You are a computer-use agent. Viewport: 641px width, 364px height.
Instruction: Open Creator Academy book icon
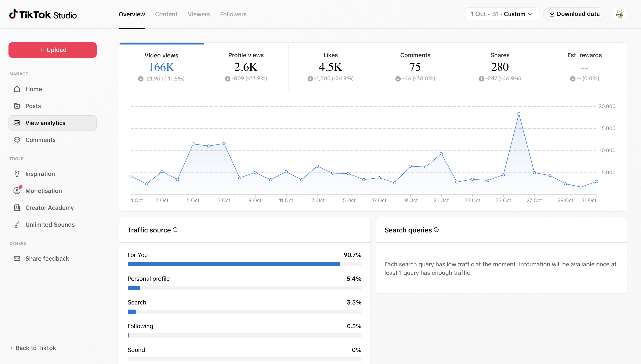click(17, 207)
